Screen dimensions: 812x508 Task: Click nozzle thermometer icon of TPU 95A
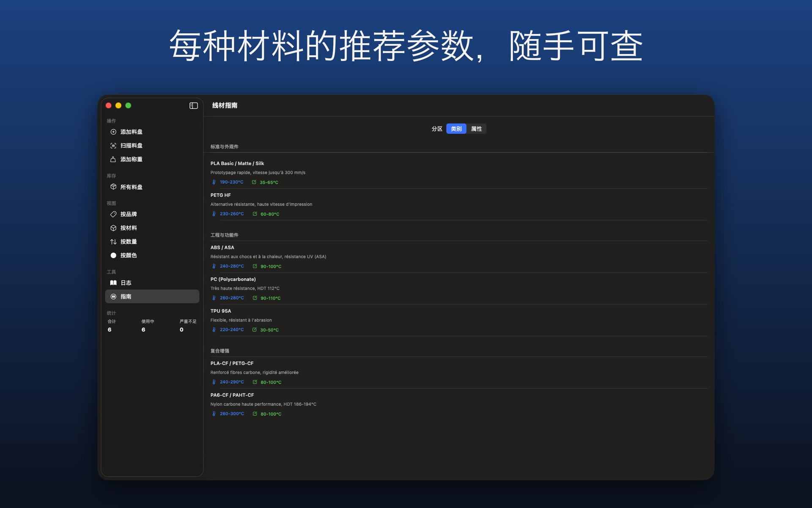point(214,330)
